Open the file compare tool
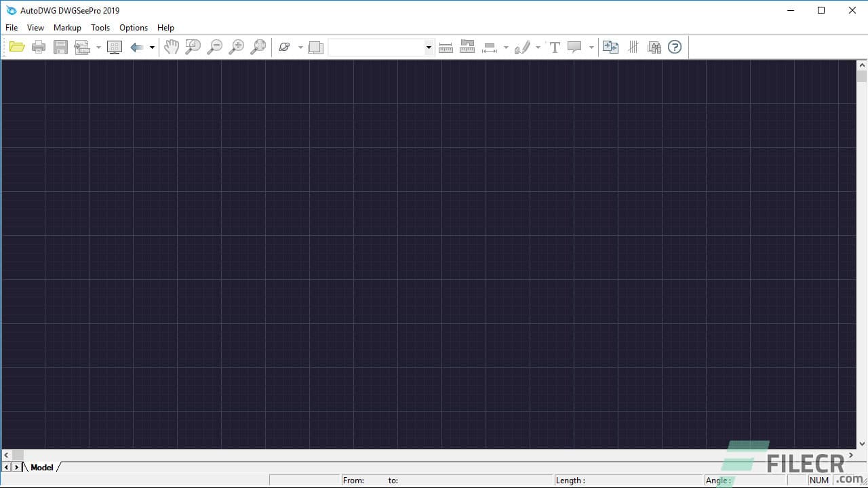868x488 pixels. pyautogui.click(x=610, y=47)
